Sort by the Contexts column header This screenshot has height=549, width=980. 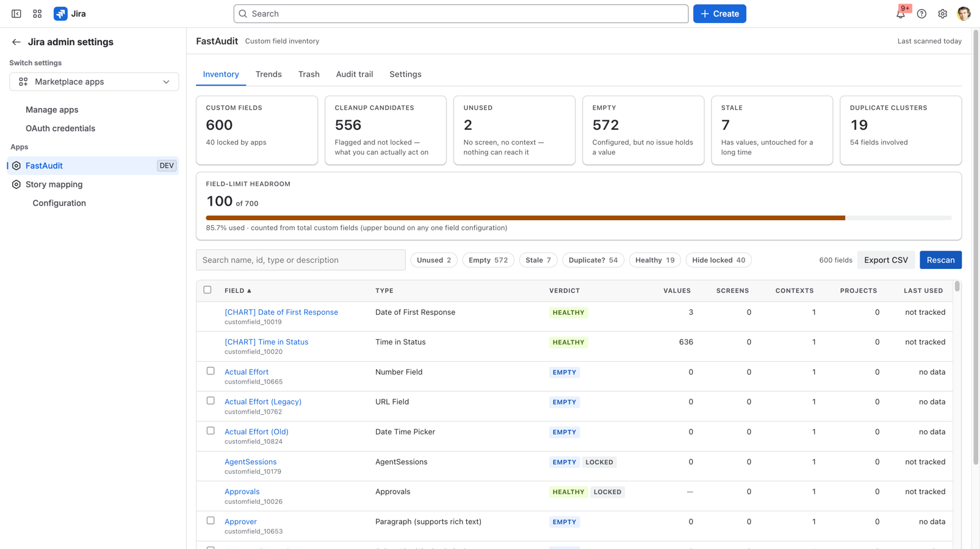coord(794,291)
